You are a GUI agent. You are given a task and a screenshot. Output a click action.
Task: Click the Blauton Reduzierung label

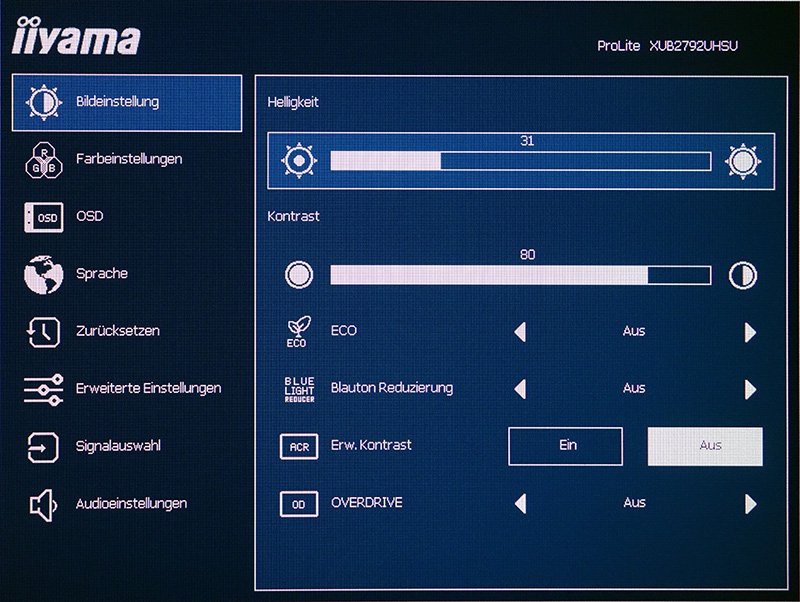[392, 388]
